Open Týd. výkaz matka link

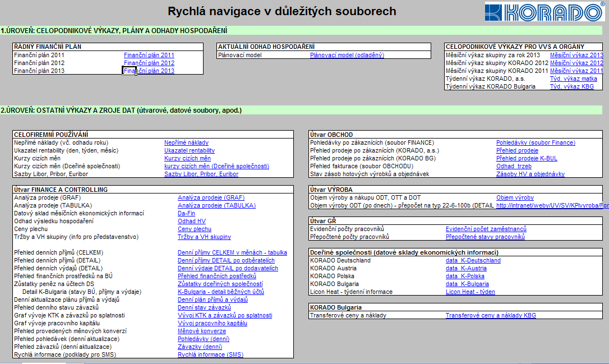(x=573, y=79)
